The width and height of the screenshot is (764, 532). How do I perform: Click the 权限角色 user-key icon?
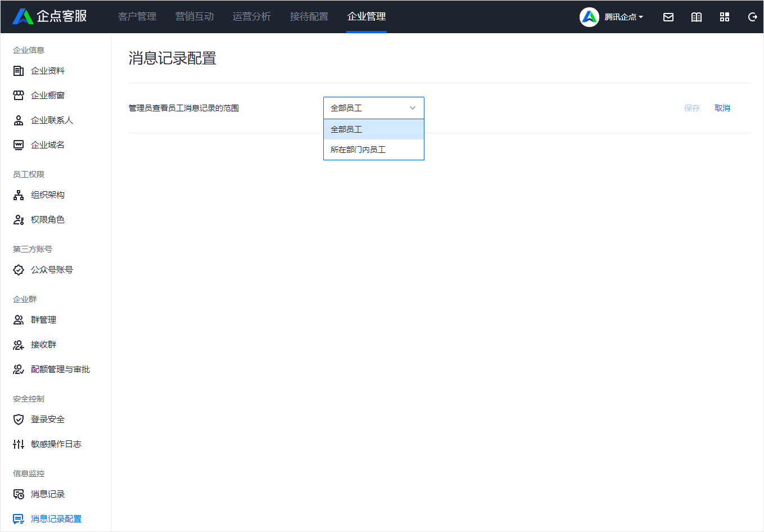tap(19, 220)
